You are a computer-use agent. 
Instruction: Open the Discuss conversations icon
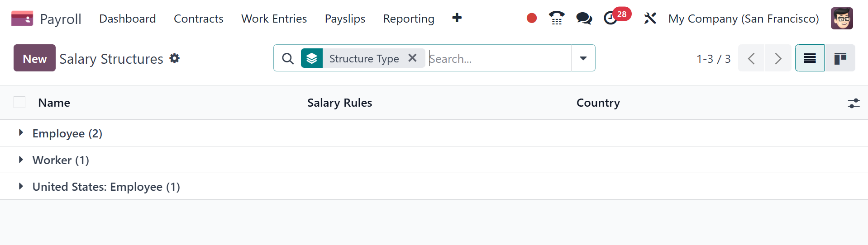584,18
